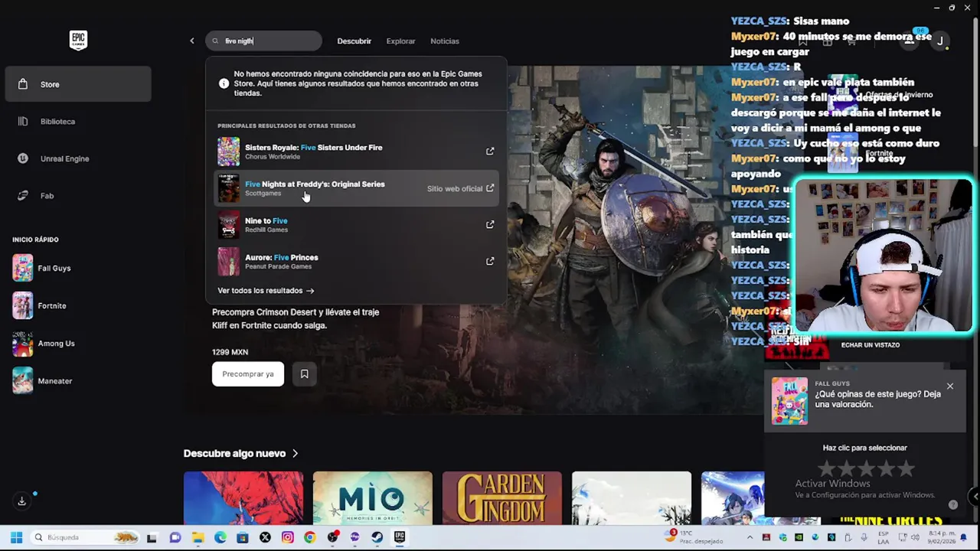Click the microphone icon in system tray
980x551 pixels.
(863, 537)
